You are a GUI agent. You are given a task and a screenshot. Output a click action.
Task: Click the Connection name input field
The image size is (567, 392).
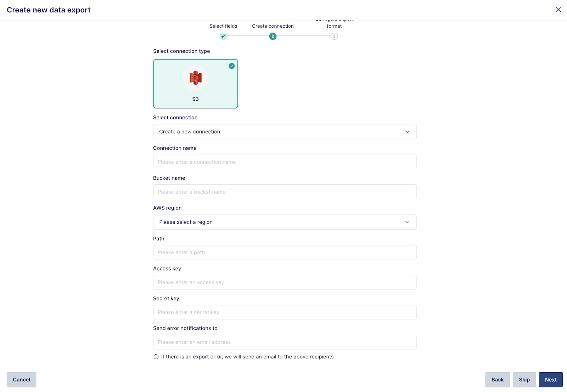pos(285,162)
